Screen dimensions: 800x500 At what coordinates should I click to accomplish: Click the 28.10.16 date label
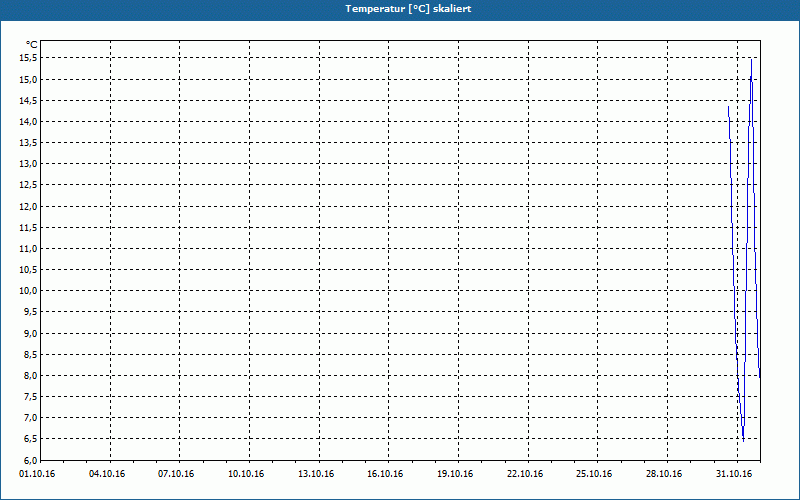click(x=664, y=474)
